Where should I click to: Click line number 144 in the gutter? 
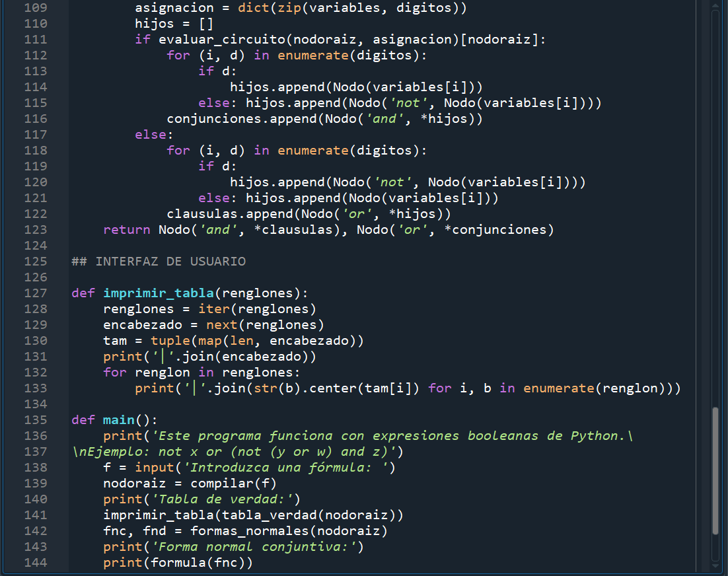pyautogui.click(x=36, y=562)
